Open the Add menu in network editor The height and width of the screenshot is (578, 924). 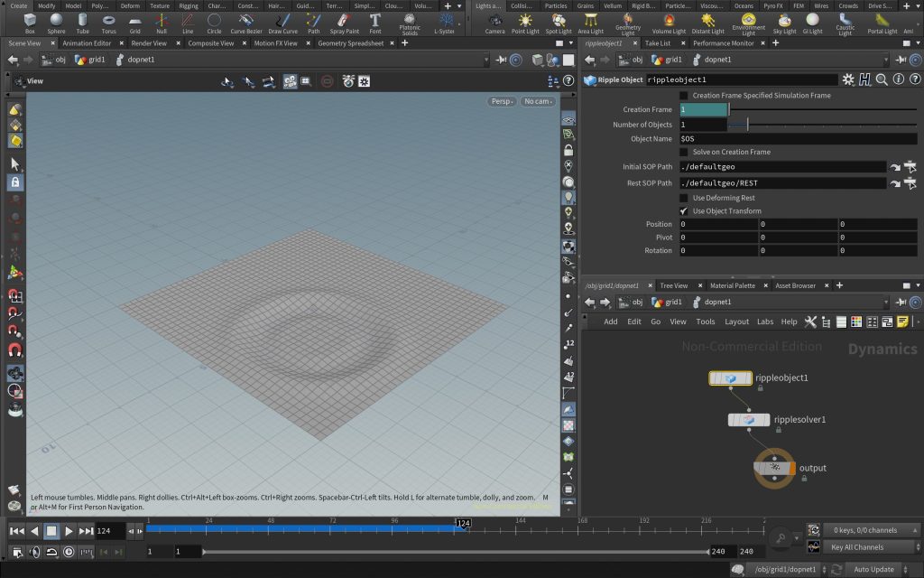pyautogui.click(x=611, y=322)
